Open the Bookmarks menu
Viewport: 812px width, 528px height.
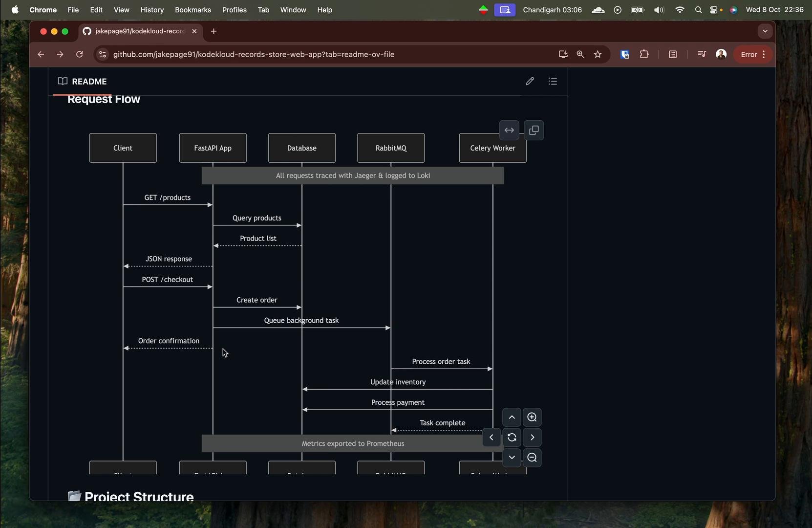pos(193,10)
